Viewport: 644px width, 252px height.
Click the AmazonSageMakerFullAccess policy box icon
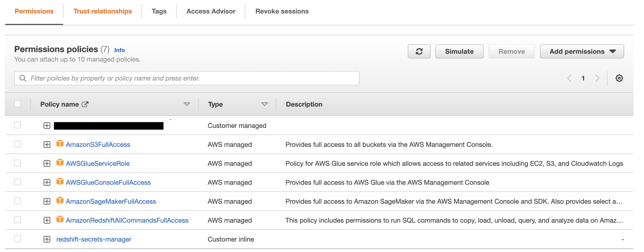tap(60, 201)
